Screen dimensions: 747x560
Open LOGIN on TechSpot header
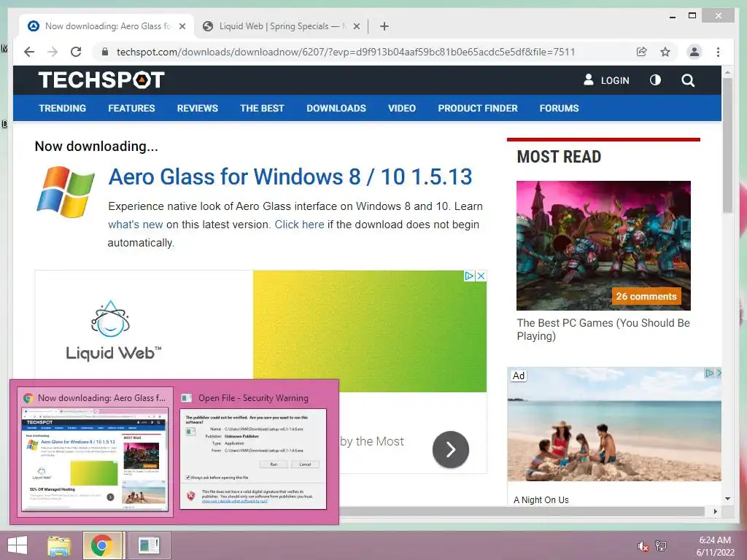(614, 80)
